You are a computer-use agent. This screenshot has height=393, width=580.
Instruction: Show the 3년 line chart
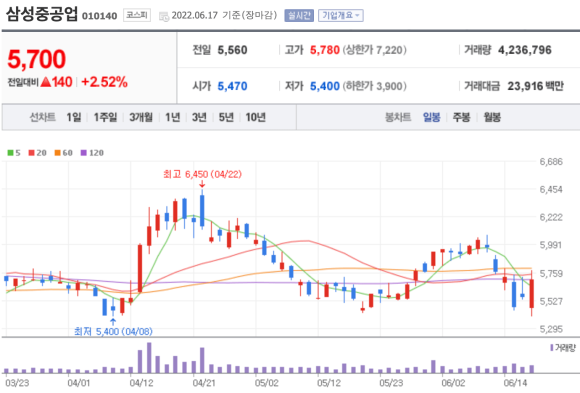199,117
